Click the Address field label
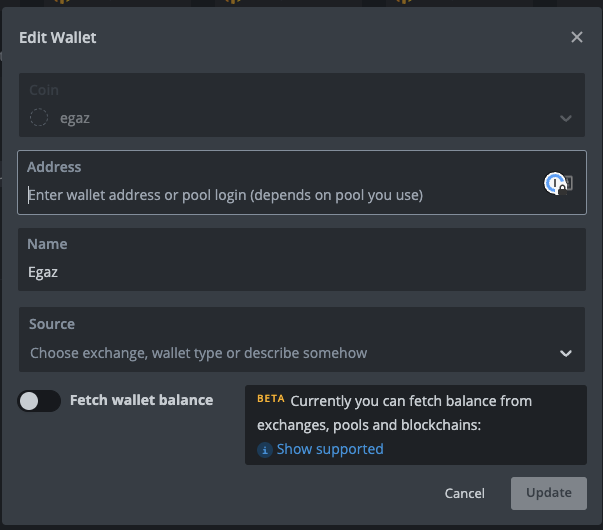Image resolution: width=603 pixels, height=530 pixels. point(54,167)
